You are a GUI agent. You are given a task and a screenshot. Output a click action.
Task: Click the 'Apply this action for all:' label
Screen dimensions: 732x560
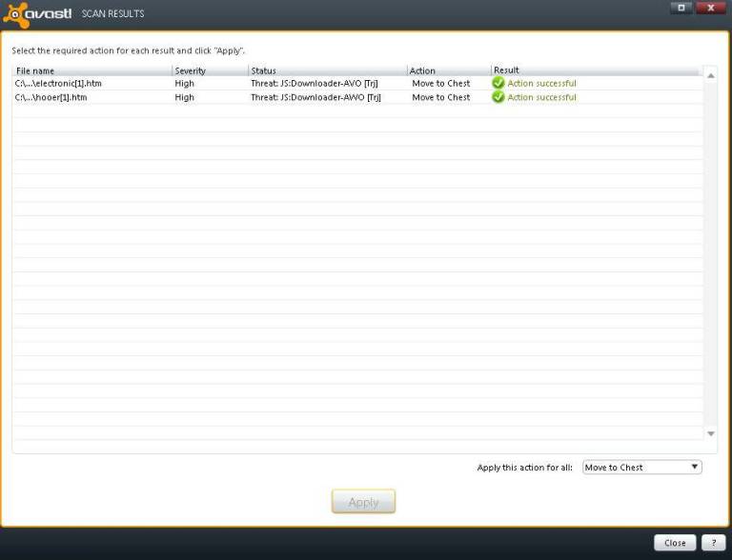525,468
